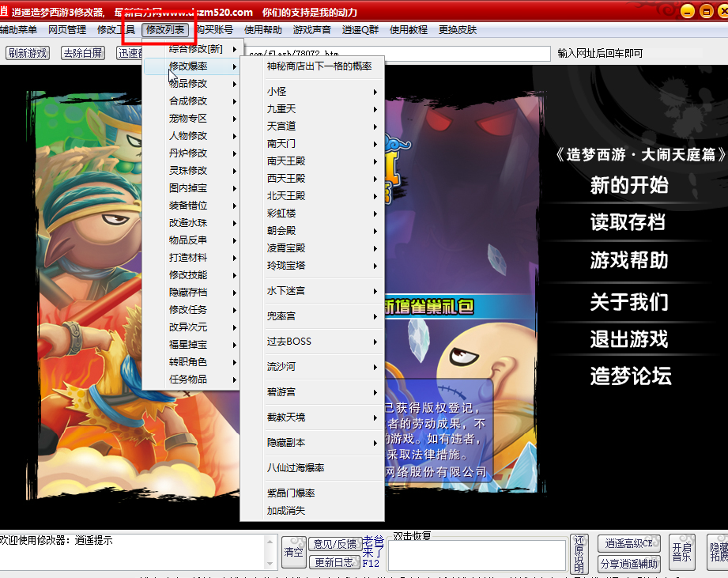View the 更新日志 update log

pyautogui.click(x=334, y=562)
